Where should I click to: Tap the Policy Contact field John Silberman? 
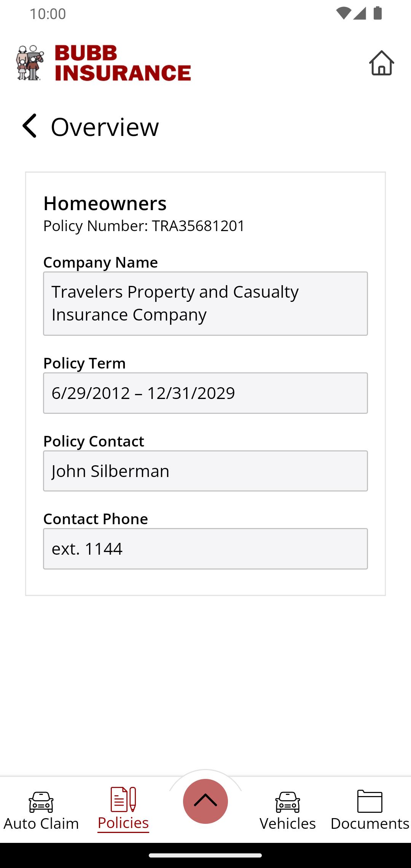coord(205,471)
